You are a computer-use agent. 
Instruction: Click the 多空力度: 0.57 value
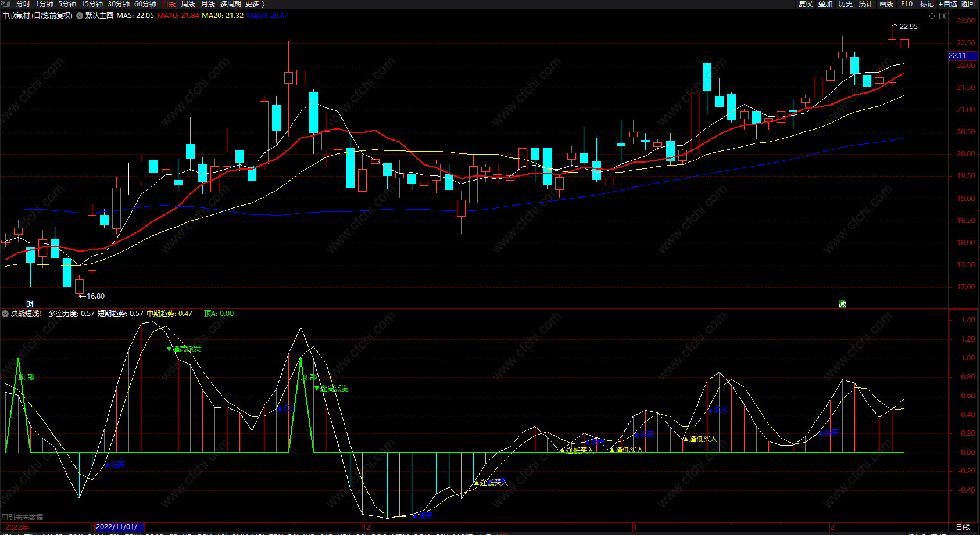pos(71,314)
